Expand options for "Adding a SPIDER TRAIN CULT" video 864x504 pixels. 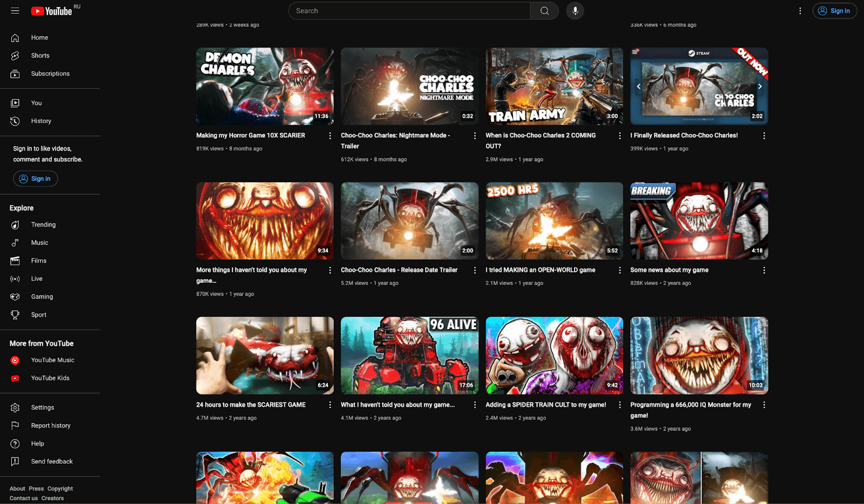tap(619, 405)
